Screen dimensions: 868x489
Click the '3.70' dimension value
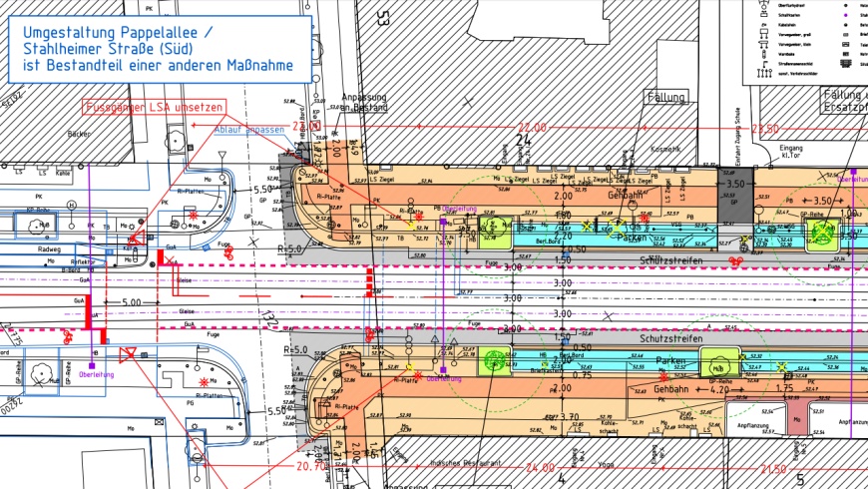(569, 416)
